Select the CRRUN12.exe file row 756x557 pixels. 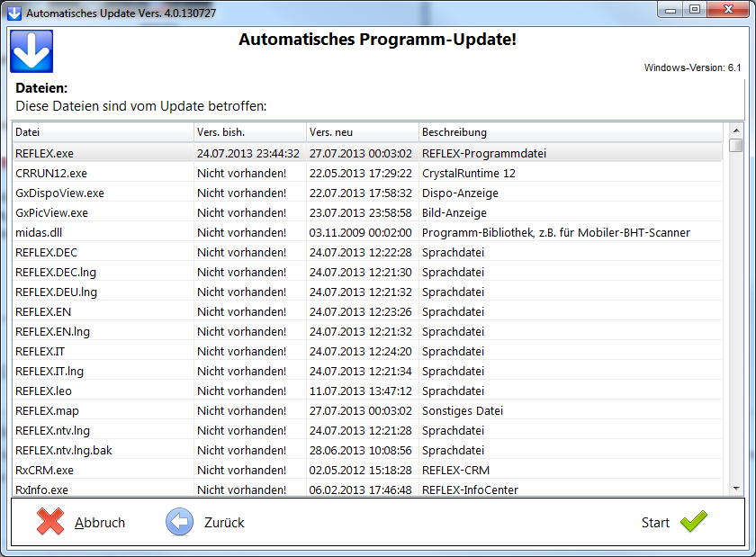[367, 173]
